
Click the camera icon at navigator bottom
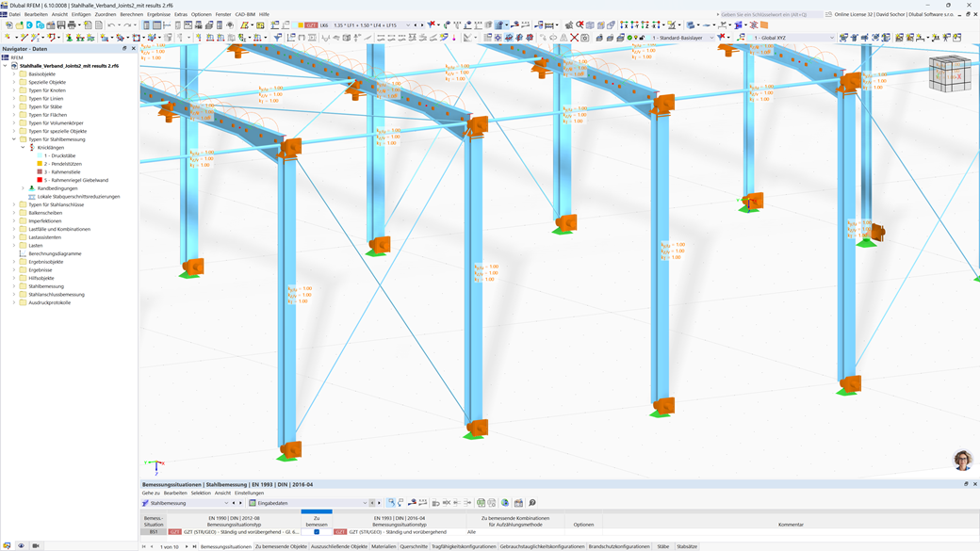(x=36, y=545)
